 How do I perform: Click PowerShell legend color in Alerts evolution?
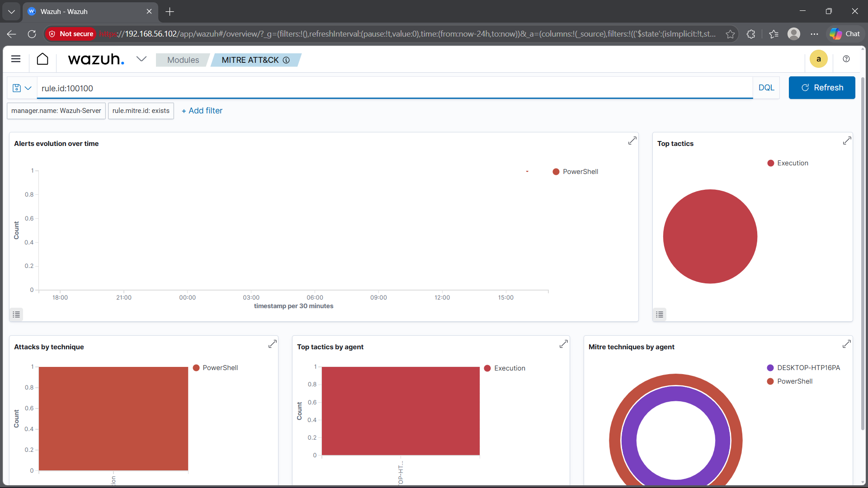pos(556,172)
